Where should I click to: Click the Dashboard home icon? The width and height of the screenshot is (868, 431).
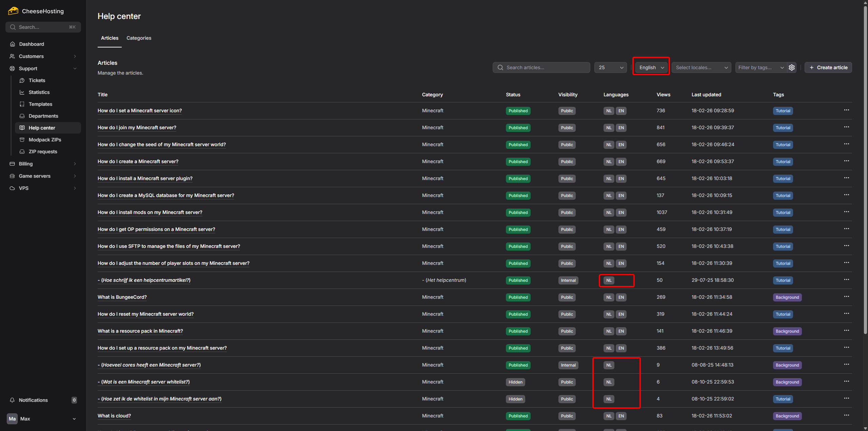coord(13,44)
